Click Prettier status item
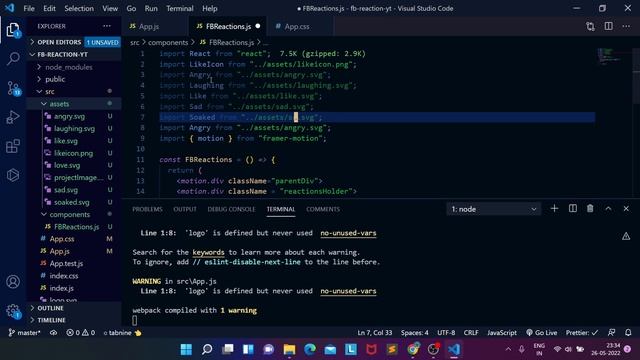Screen dimensions: 640x360 coord(582,333)
